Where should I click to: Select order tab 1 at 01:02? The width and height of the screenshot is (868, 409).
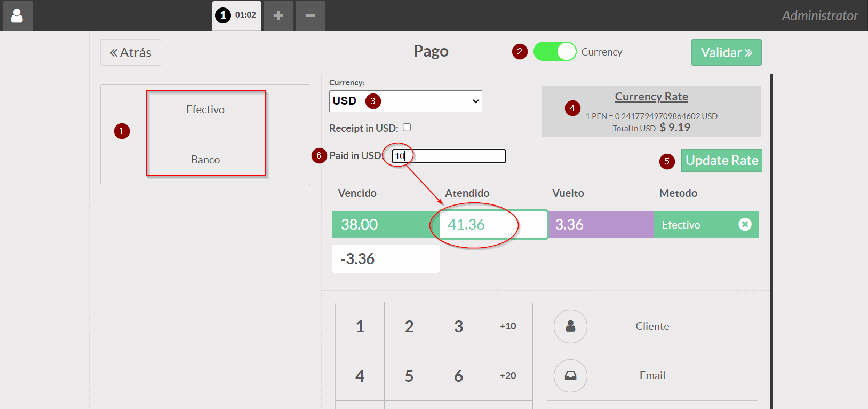coord(236,15)
